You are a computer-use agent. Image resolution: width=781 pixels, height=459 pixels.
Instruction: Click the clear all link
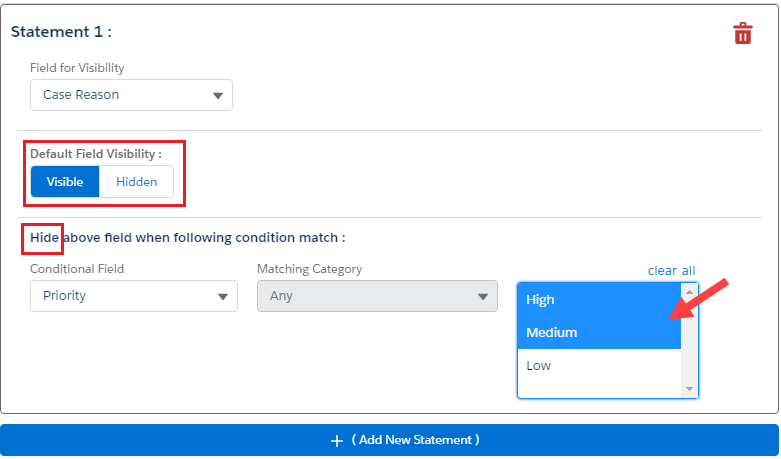pos(671,270)
